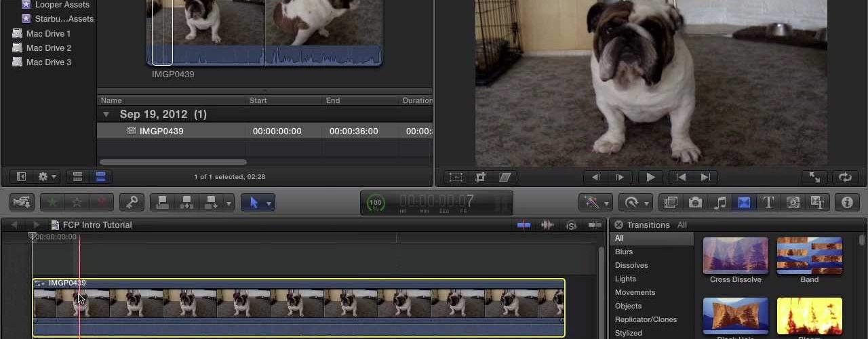Image resolution: width=868 pixels, height=339 pixels.
Task: Choose the Band transition thumbnail
Action: tap(809, 255)
